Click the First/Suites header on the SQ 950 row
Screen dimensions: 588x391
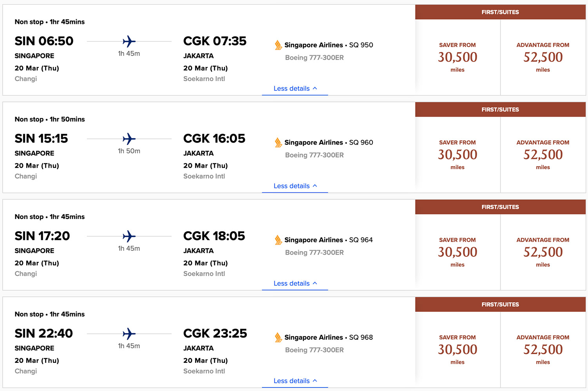500,12
